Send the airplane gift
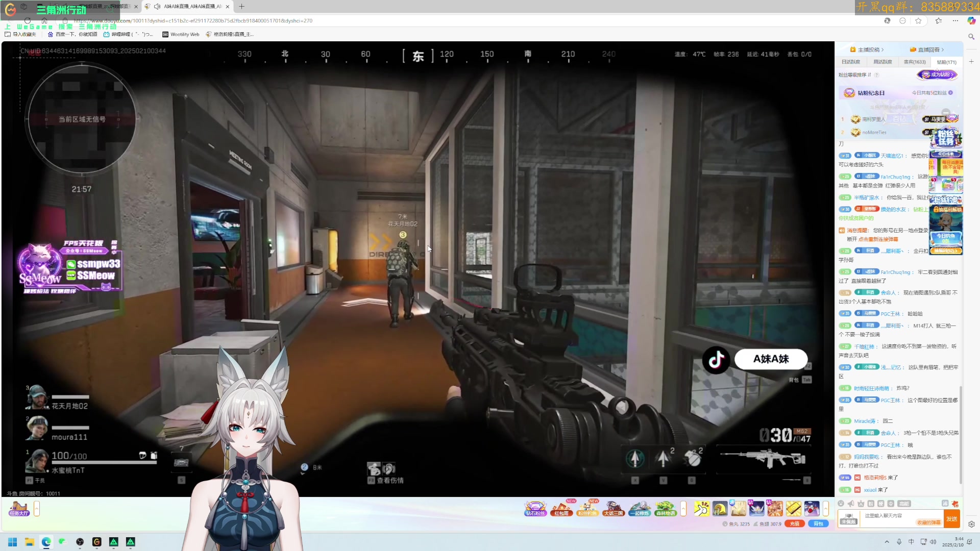980x551 pixels. click(x=812, y=509)
